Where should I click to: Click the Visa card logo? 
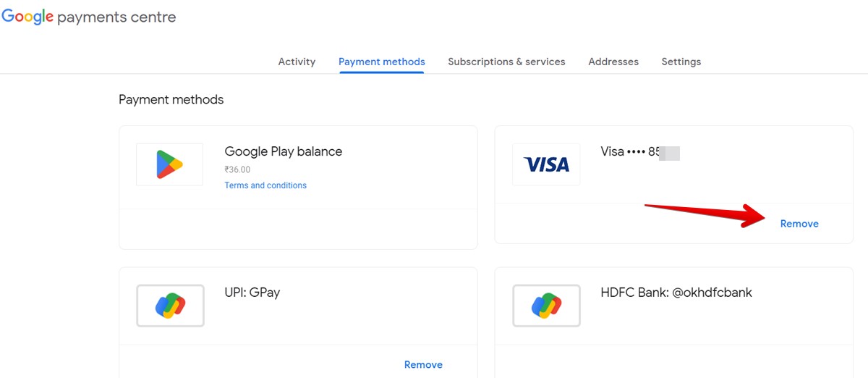[546, 164]
